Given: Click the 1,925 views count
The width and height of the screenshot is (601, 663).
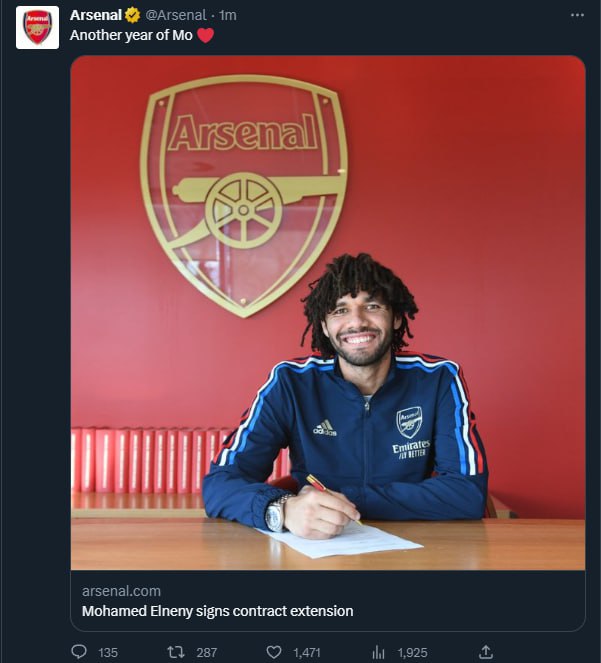Looking at the screenshot, I should pos(412,652).
